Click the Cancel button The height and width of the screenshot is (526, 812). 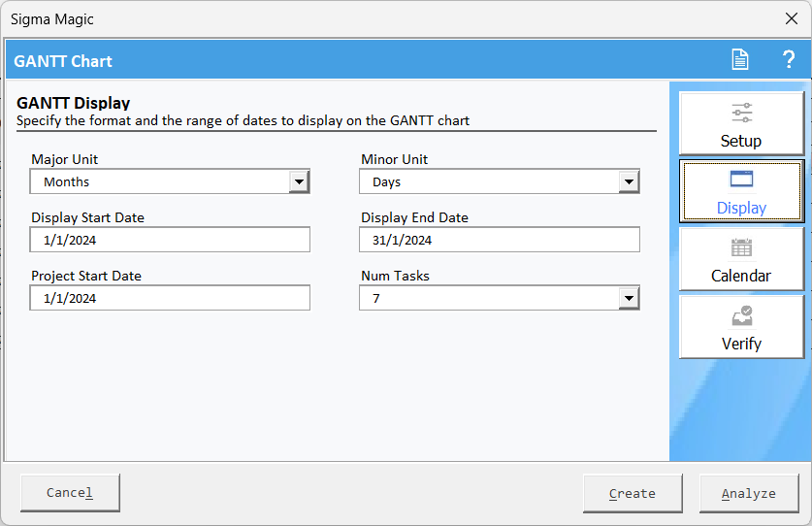pos(70,493)
